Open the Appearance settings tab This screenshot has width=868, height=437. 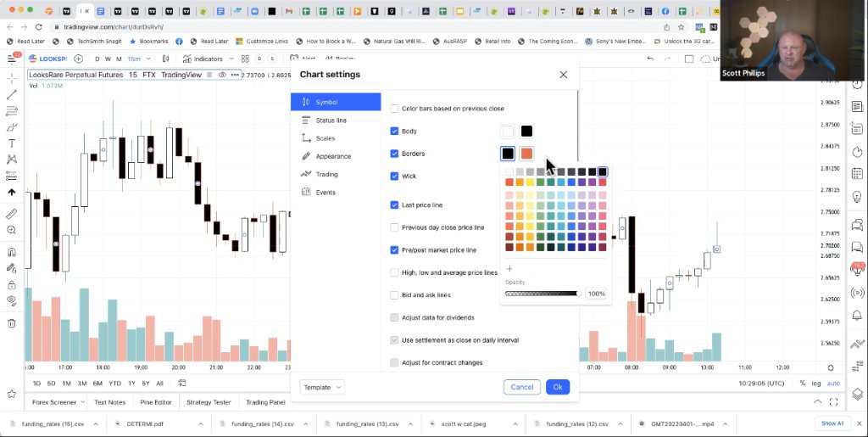pyautogui.click(x=336, y=156)
